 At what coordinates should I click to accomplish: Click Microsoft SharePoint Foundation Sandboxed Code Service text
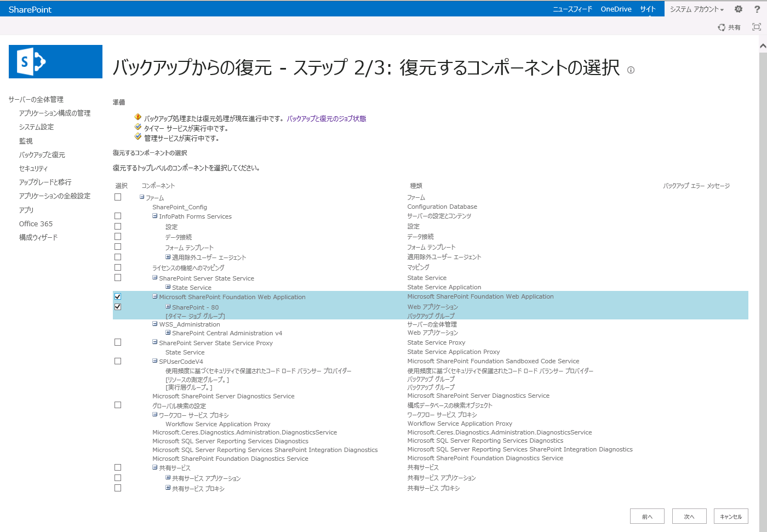point(493,361)
